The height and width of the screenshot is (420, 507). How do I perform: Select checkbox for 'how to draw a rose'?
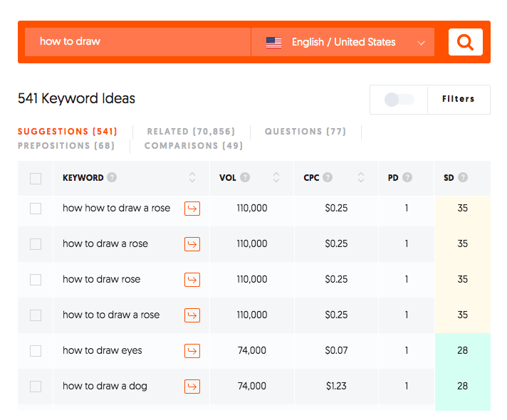click(x=36, y=244)
